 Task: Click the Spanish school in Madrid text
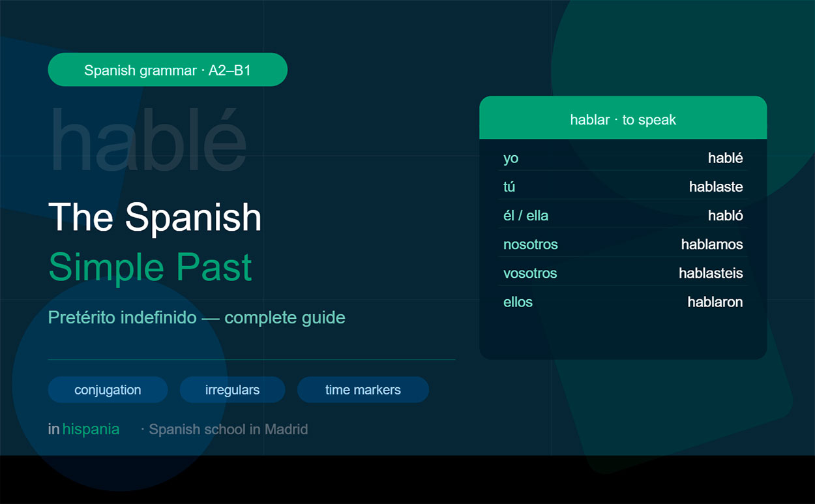tap(228, 429)
